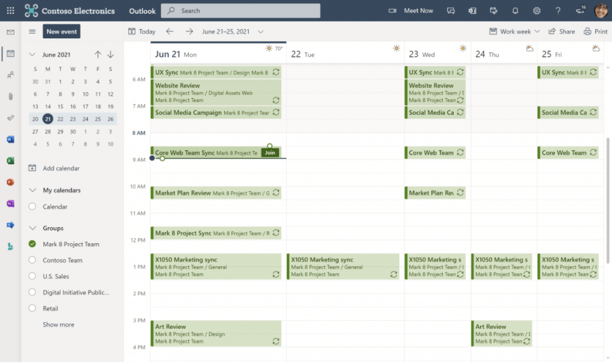The height and width of the screenshot is (364, 612).
Task: Launch Excel from the left rail
Action: click(11, 160)
